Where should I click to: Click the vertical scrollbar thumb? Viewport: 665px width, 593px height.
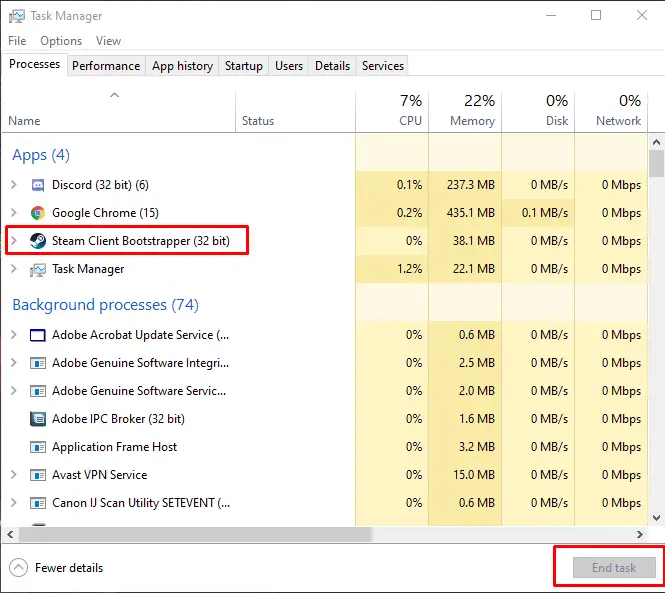click(656, 163)
